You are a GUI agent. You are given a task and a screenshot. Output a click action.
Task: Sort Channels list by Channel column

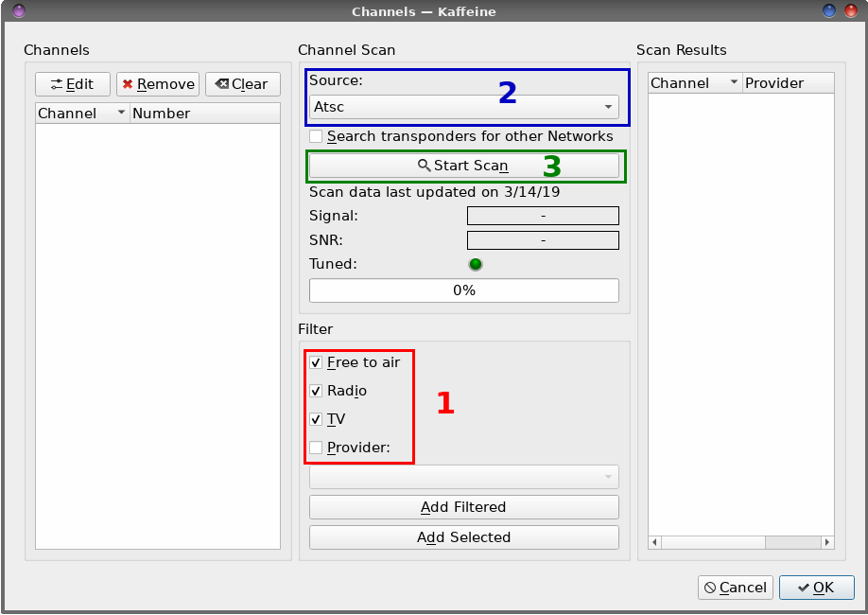coord(82,114)
